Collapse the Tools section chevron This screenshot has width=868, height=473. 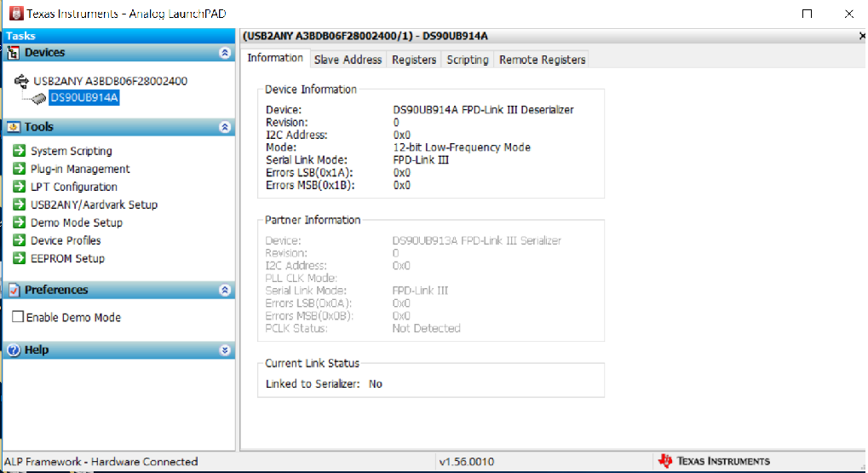pyautogui.click(x=225, y=127)
